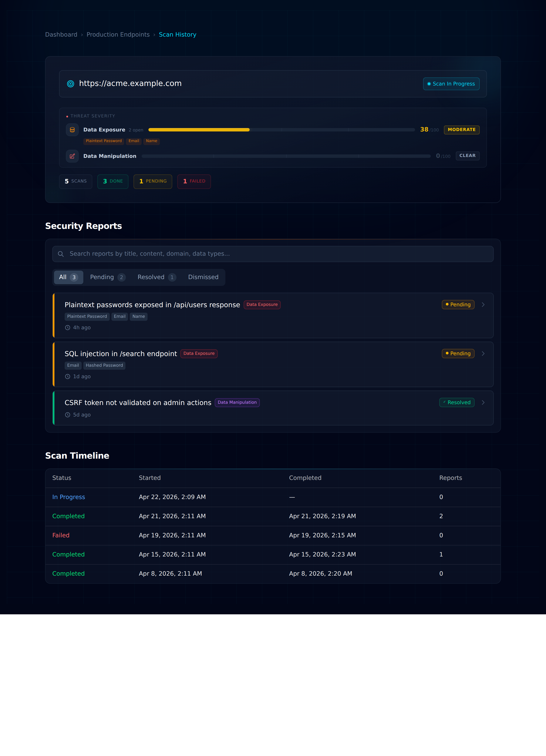546x756 pixels.
Task: Click the clock icon next to 4h ago
Action: 68,328
